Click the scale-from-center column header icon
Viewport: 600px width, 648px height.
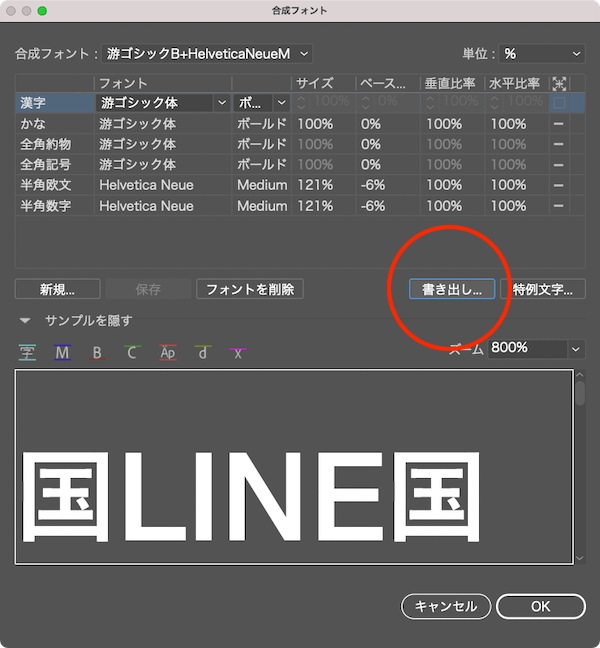[x=559, y=84]
